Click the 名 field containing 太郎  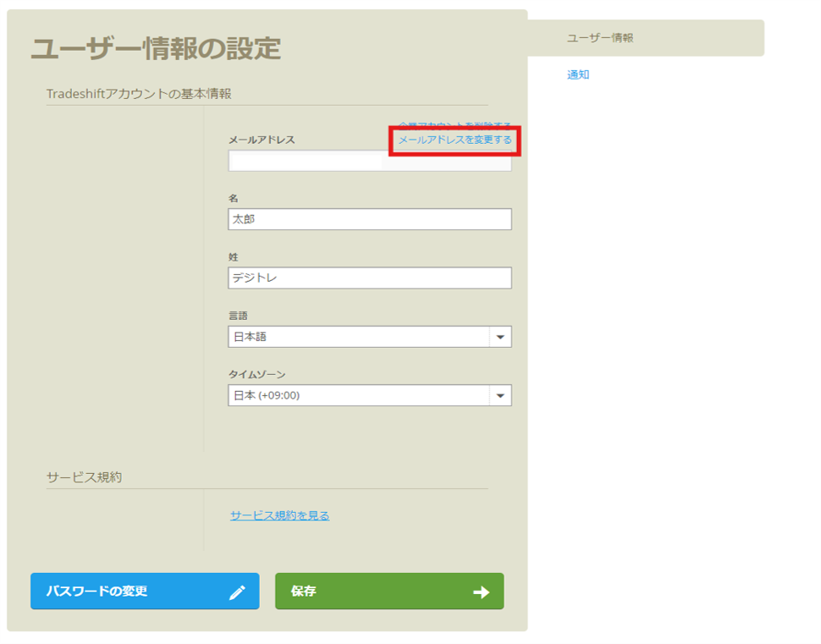tap(369, 219)
